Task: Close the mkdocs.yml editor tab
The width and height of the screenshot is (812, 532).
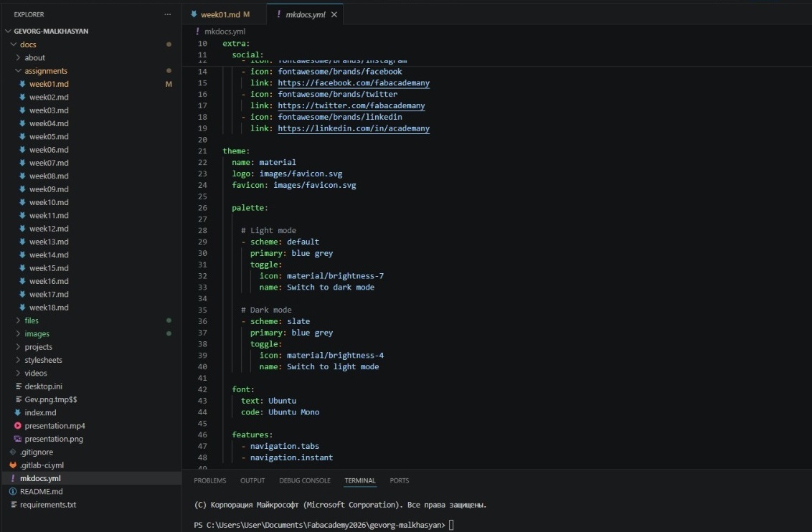Action: point(334,14)
